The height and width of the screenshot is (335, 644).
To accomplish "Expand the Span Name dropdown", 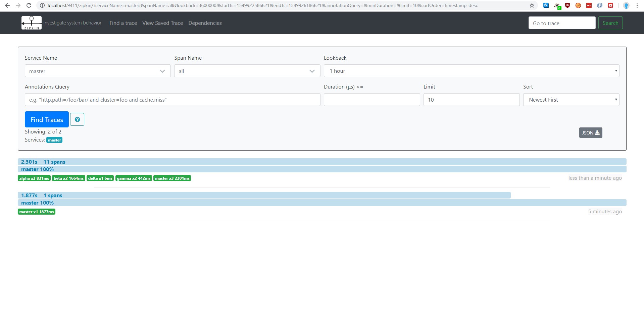I will 247,71.
